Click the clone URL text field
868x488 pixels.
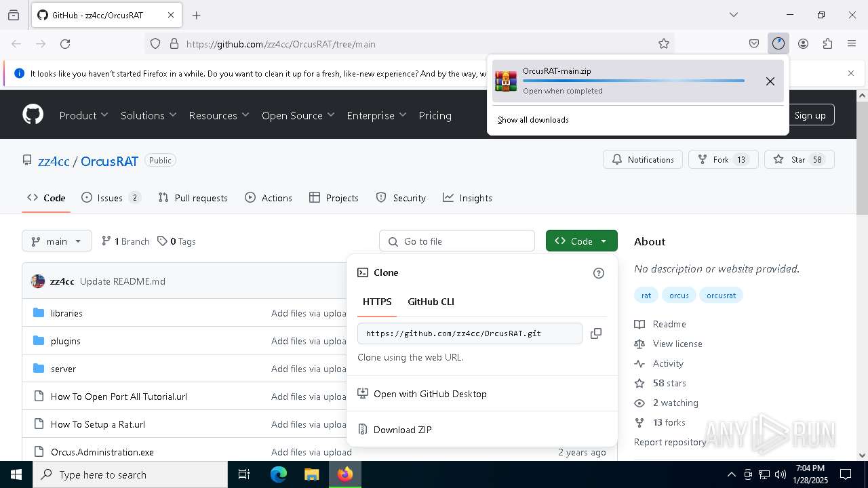click(x=469, y=333)
